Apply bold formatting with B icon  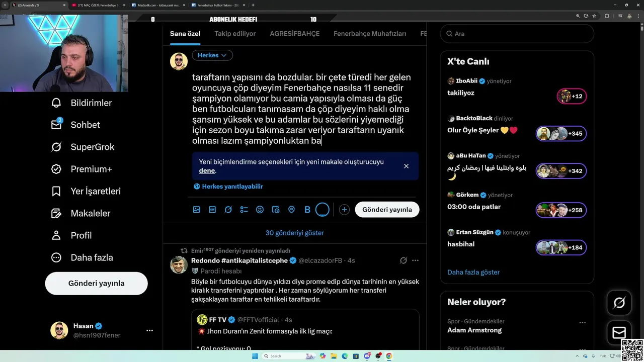pos(307,210)
